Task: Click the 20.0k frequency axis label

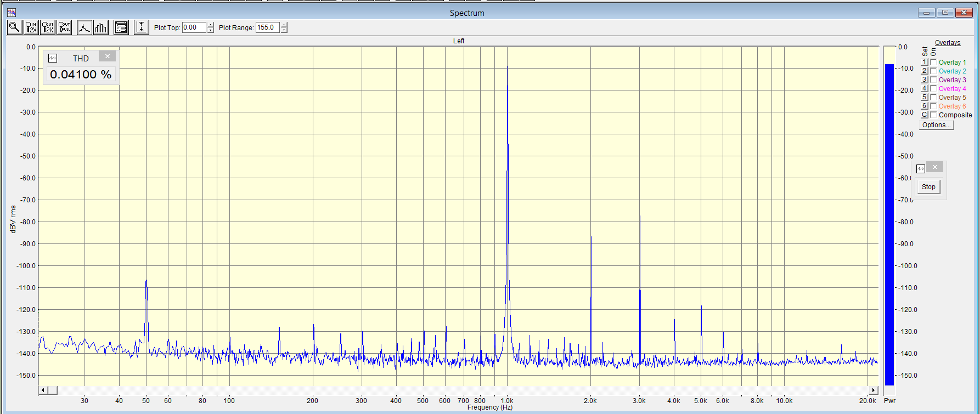Action: 868,401
